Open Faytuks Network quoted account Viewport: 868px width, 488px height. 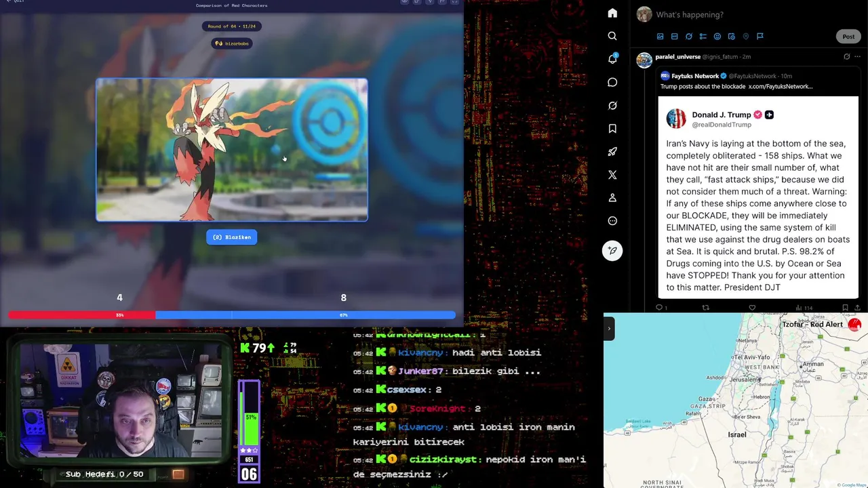click(x=694, y=76)
